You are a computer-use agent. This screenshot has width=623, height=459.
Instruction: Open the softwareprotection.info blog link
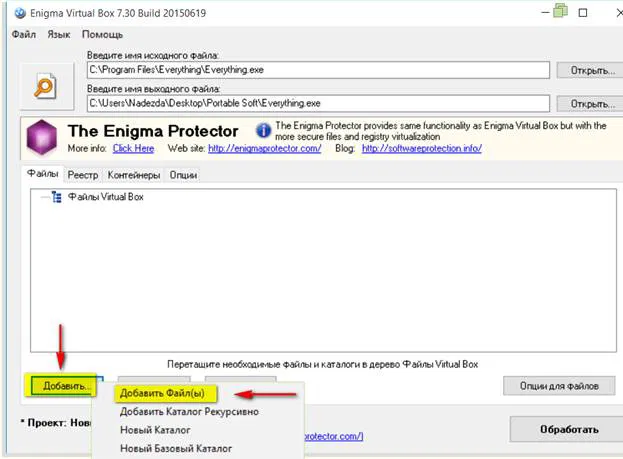(x=422, y=148)
